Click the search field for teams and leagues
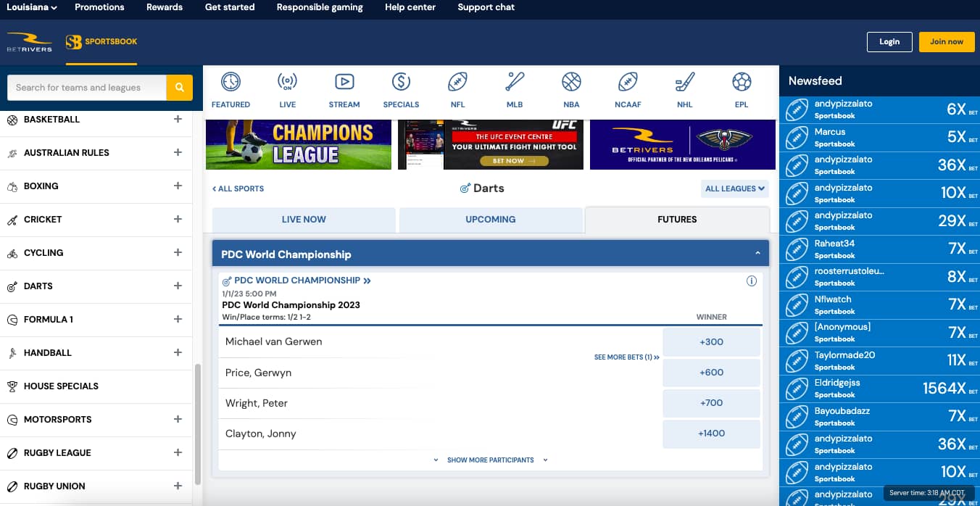Screen dimensions: 980x506 (x=83, y=86)
